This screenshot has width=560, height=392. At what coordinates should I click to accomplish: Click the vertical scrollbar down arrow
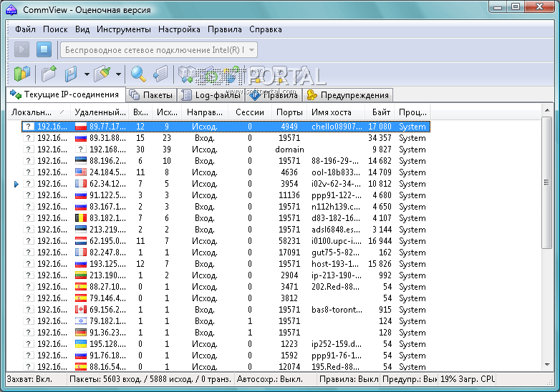pyautogui.click(x=547, y=366)
